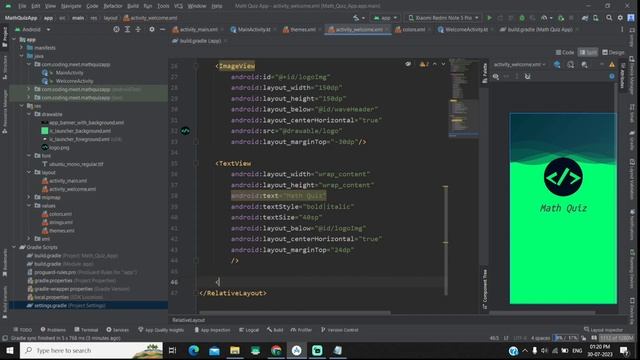The width and height of the screenshot is (640, 360).
Task: Open the Build menu
Action: [133, 6]
